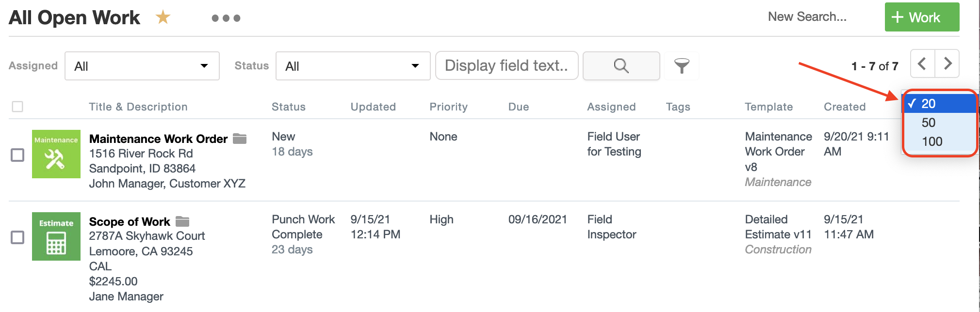Open the Status filter dropdown
The image size is (980, 312).
coord(353,66)
